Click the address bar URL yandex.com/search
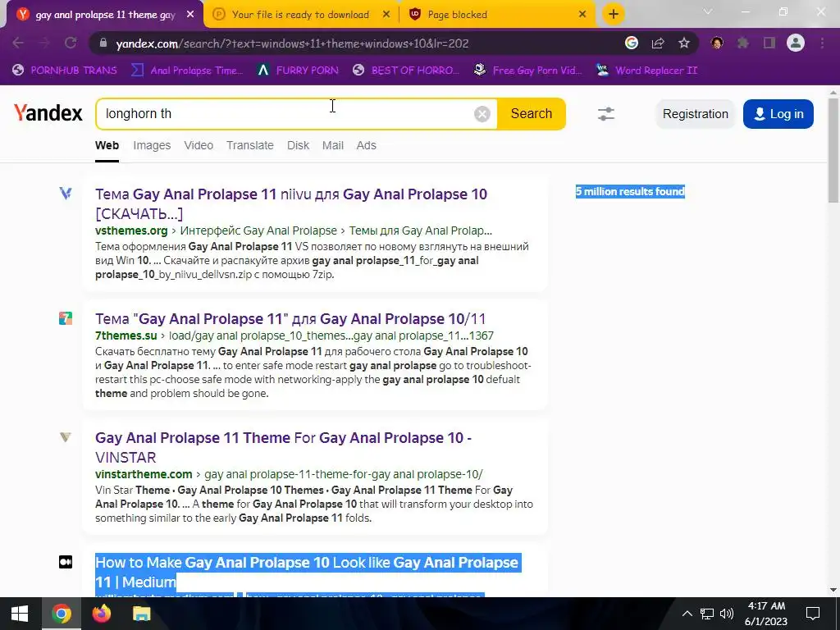Viewport: 840px width, 630px height. [293, 43]
